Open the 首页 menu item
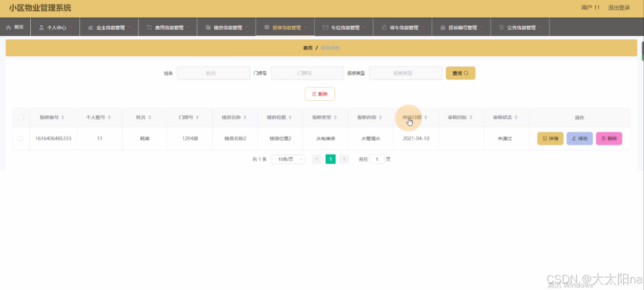Image resolution: width=644 pixels, height=290 pixels. [15, 27]
